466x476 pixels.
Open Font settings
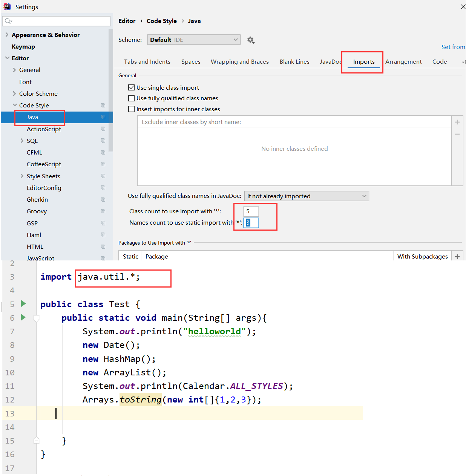coord(25,82)
